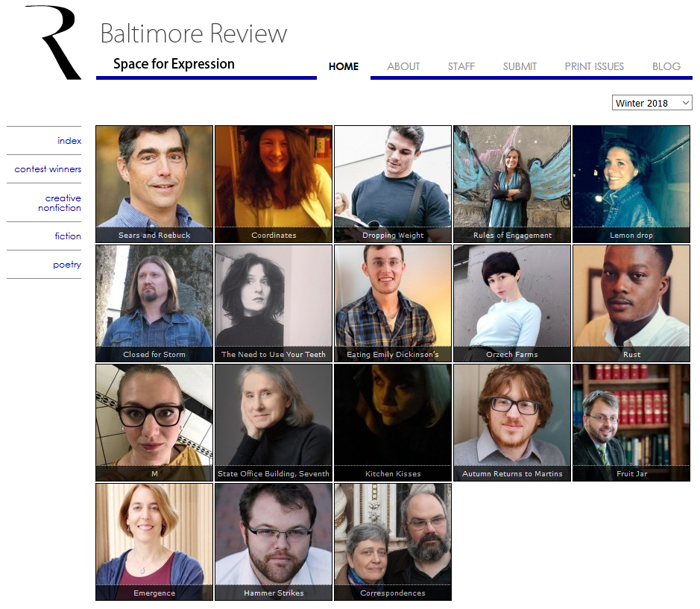The width and height of the screenshot is (700, 609).
Task: Open the Emergence thumbnail
Action: (x=154, y=542)
